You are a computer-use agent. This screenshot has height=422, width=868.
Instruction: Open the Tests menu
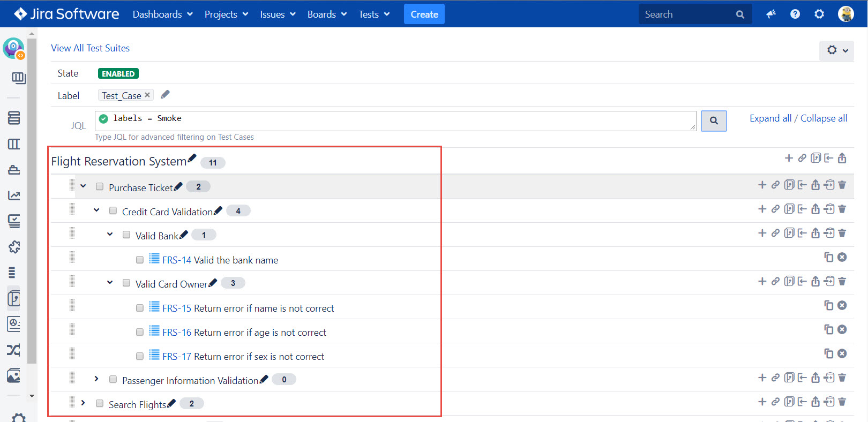click(x=374, y=14)
